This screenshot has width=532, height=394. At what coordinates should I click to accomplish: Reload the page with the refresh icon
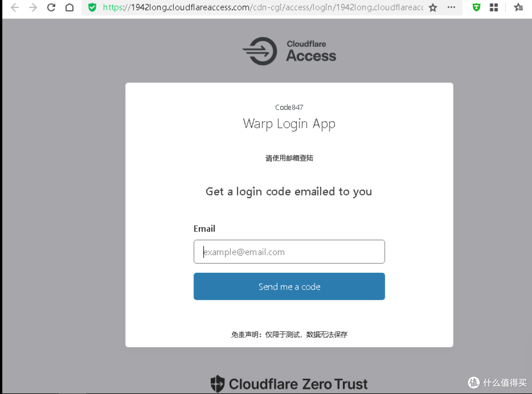tap(51, 7)
